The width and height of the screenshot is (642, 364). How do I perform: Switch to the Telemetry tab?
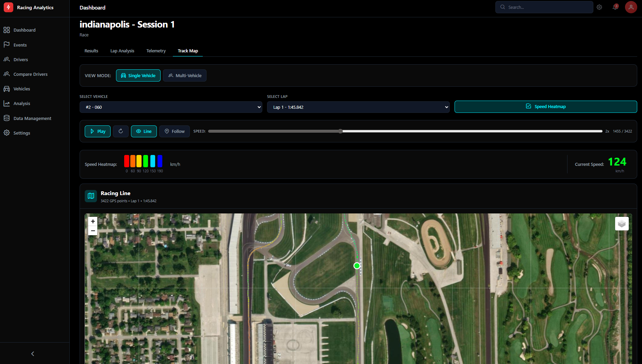(156, 51)
